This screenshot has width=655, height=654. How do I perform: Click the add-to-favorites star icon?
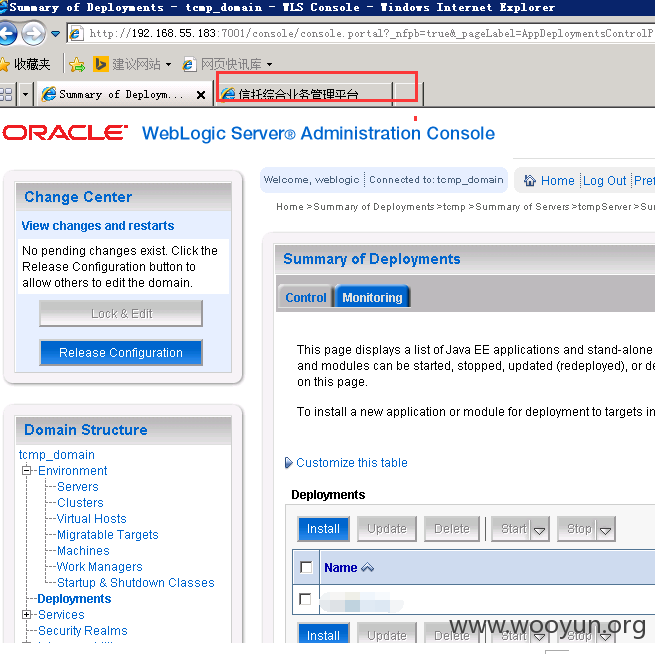(77, 64)
